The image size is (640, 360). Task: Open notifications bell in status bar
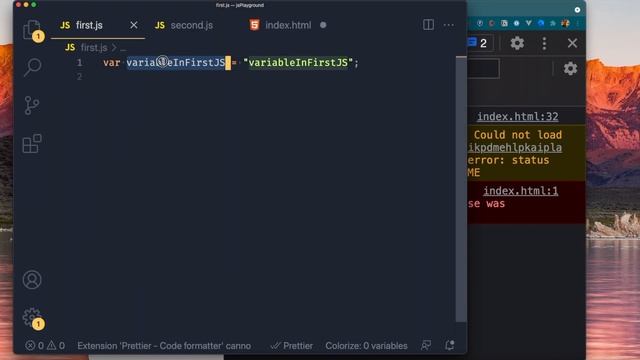[450, 345]
